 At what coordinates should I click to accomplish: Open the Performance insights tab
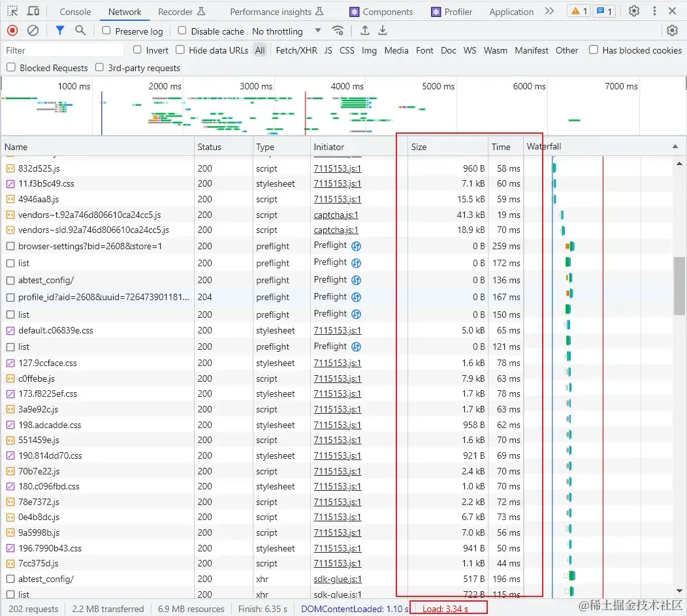point(276,12)
